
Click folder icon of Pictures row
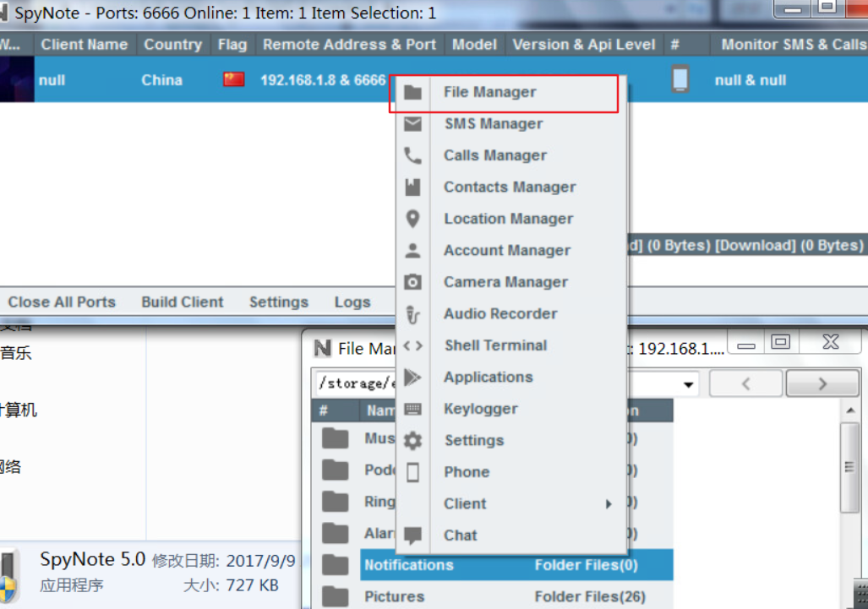tap(336, 596)
